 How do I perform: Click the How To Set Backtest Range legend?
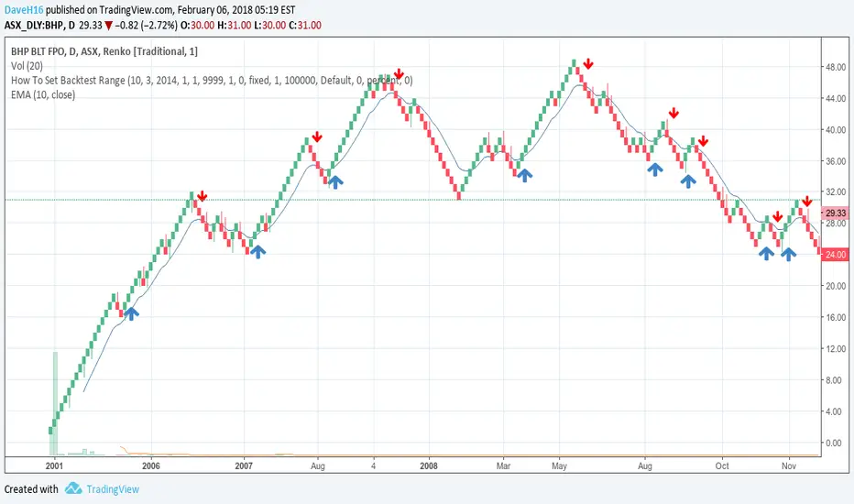point(212,80)
